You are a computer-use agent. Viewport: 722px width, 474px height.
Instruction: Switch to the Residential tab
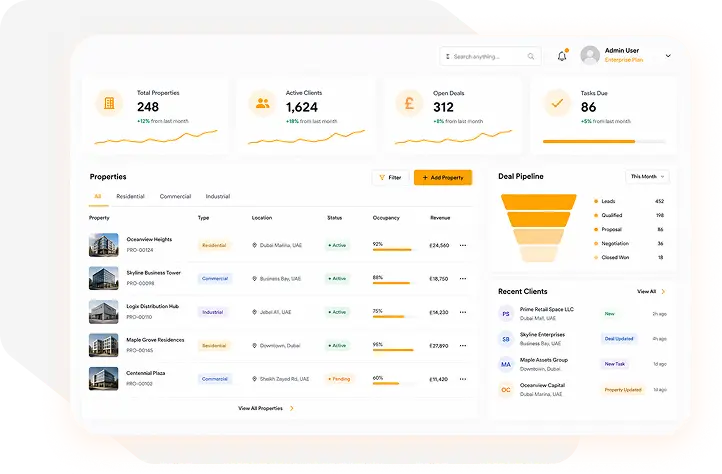[x=130, y=196]
